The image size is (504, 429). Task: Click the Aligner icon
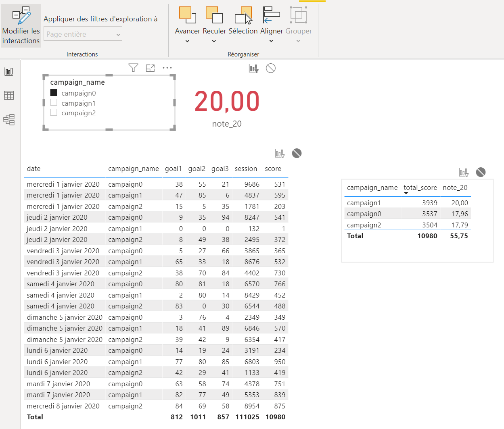pyautogui.click(x=271, y=15)
